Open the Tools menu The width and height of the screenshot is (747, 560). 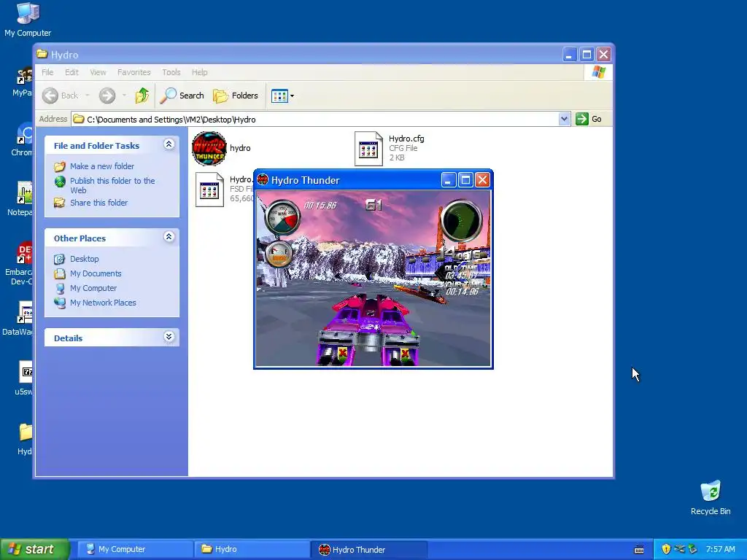tap(171, 72)
